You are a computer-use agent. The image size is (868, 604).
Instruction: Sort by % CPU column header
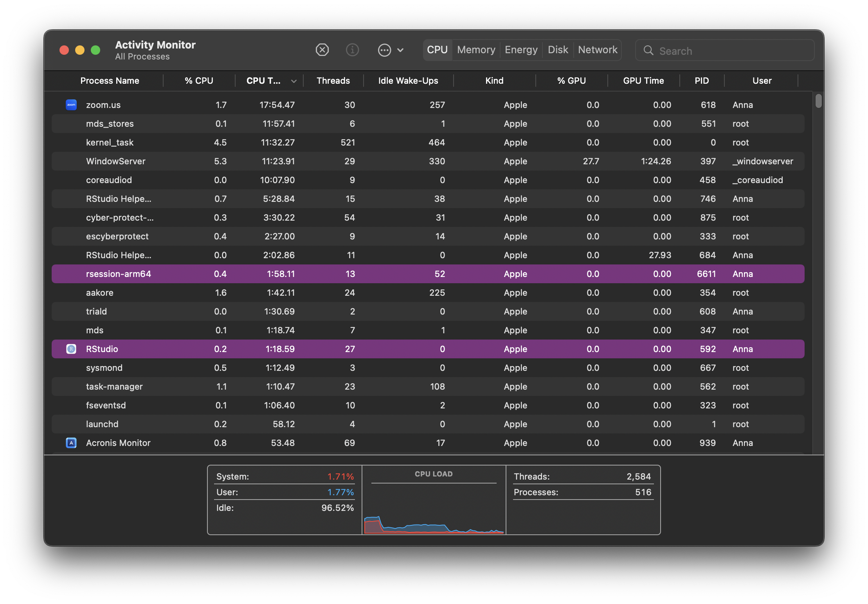coord(199,81)
